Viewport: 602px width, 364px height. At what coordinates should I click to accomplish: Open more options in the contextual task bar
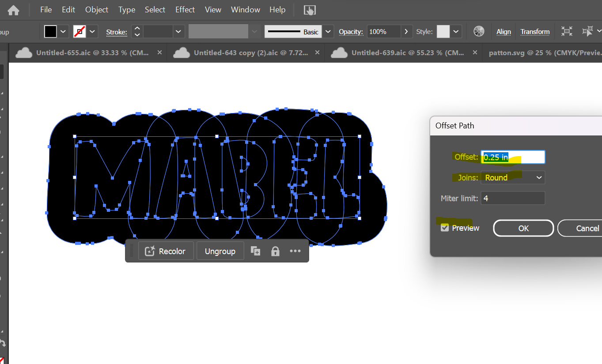click(295, 251)
